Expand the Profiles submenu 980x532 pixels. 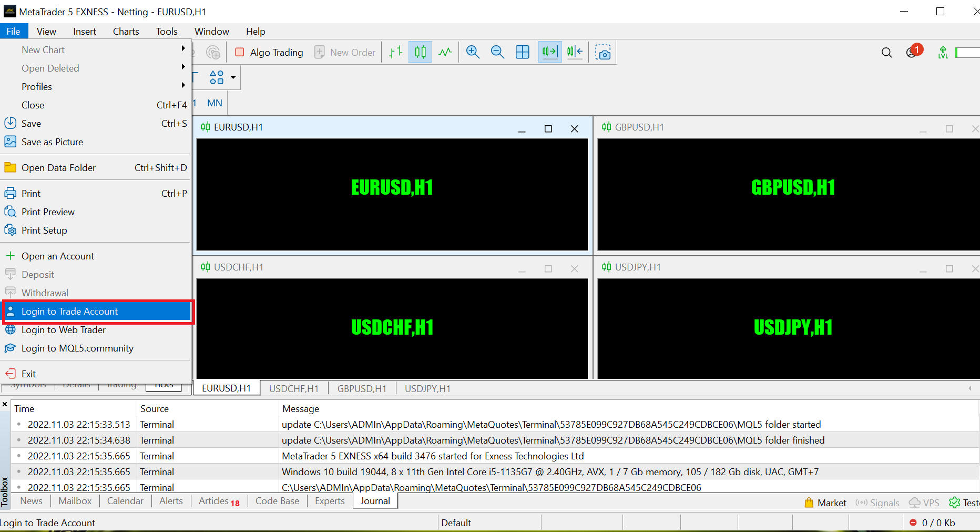[96, 86]
